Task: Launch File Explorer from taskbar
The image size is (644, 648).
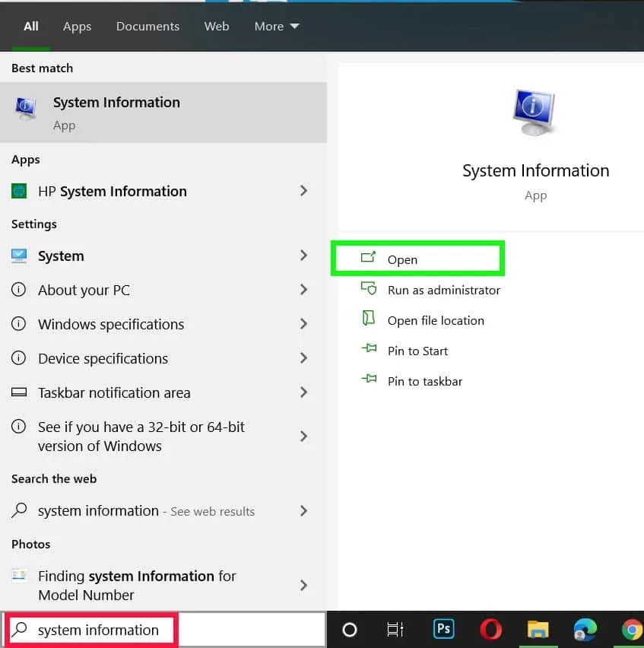Action: click(538, 629)
